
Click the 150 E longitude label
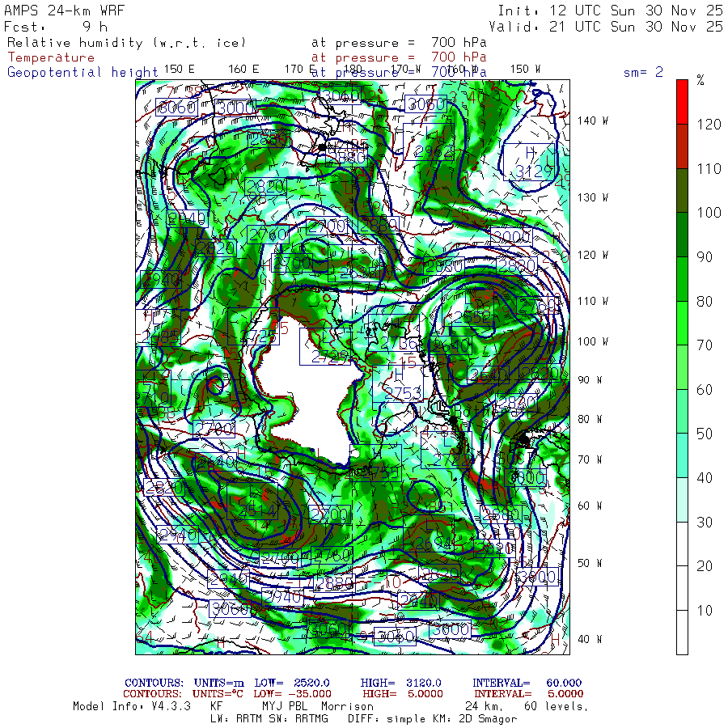(179, 69)
